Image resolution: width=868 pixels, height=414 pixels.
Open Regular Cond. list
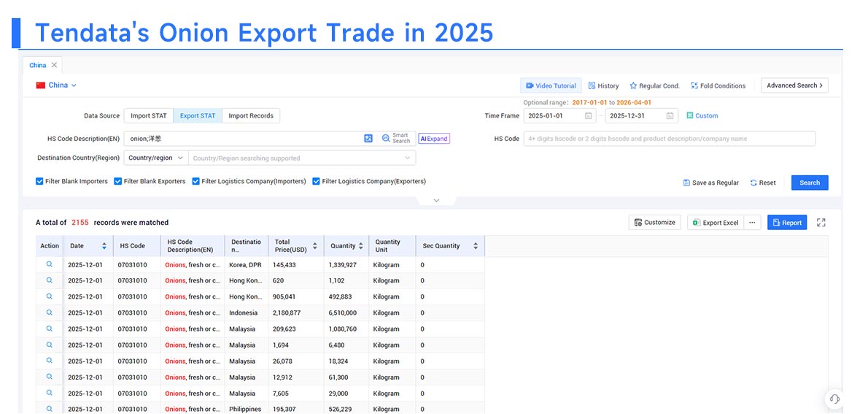click(655, 86)
